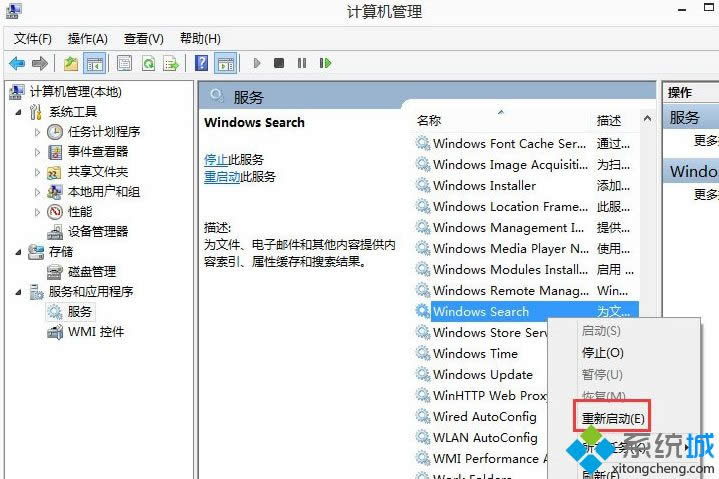Sort by the 描述 column header

point(608,120)
